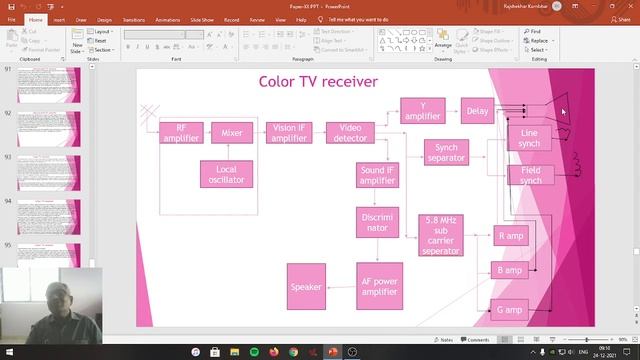
Task: Switch to Reading View icon
Action: (536, 340)
